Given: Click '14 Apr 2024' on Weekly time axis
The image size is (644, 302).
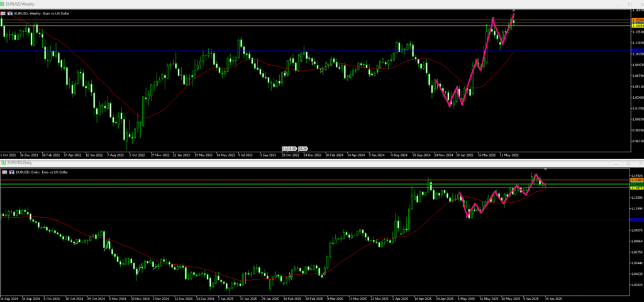Looking at the screenshot, I should pos(356,155).
